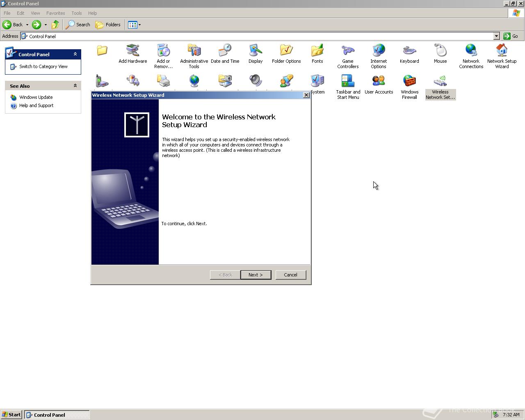Viewport: 525px width, 420px height.
Task: Toggle the Folders pane button
Action: tap(108, 25)
